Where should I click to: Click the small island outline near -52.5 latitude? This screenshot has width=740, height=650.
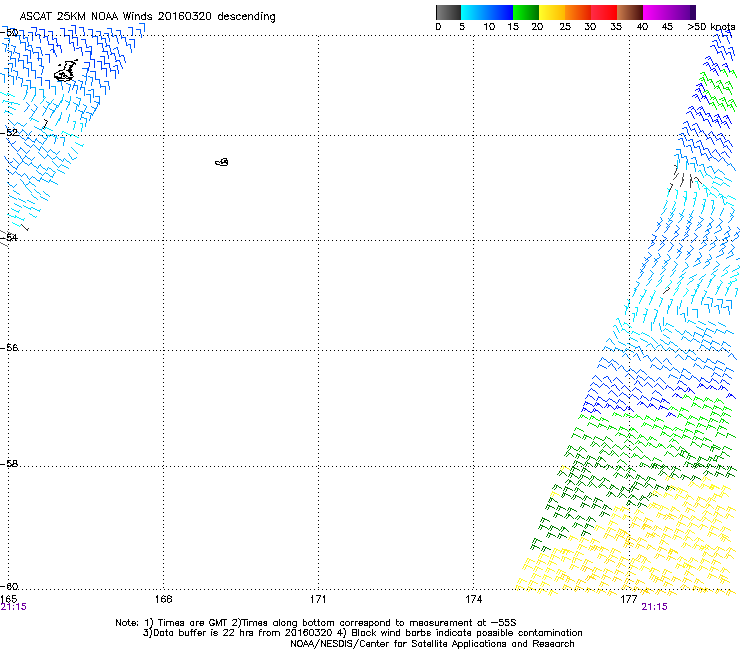click(x=222, y=162)
